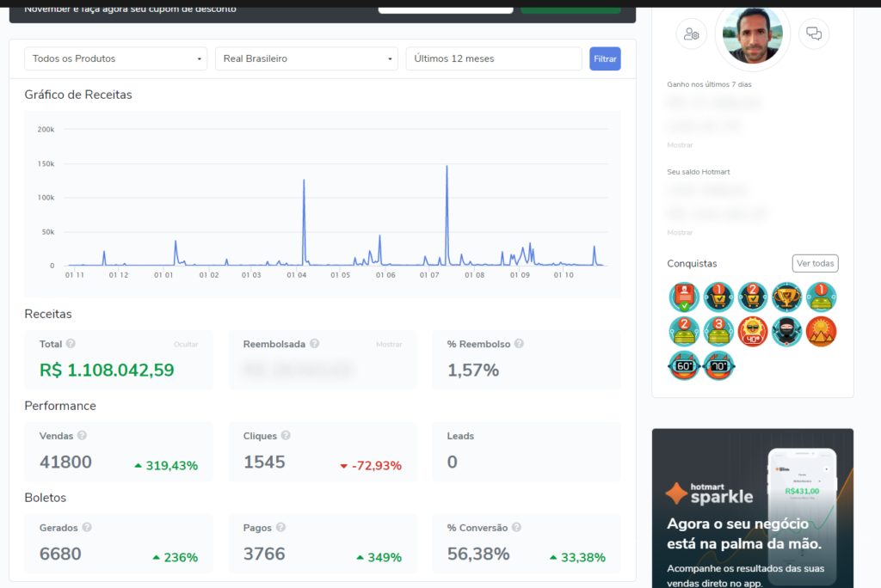
Task: Click the money stack badge numbered 2
Action: 684,331
